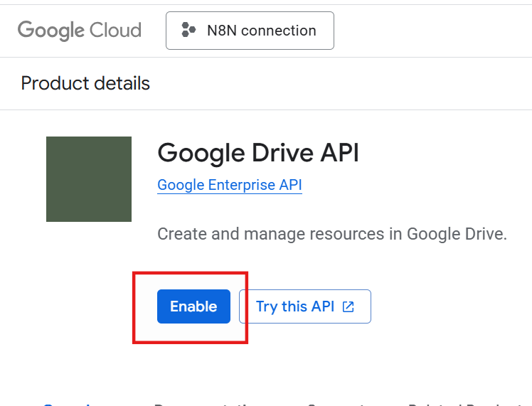Click the Google Cloud logo
This screenshot has height=406, width=532.
[79, 31]
